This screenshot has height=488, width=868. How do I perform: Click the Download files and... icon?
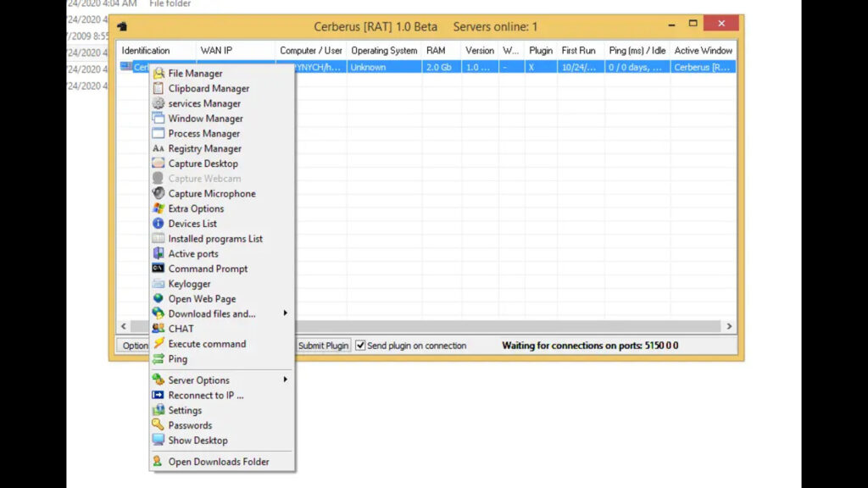[x=159, y=313]
